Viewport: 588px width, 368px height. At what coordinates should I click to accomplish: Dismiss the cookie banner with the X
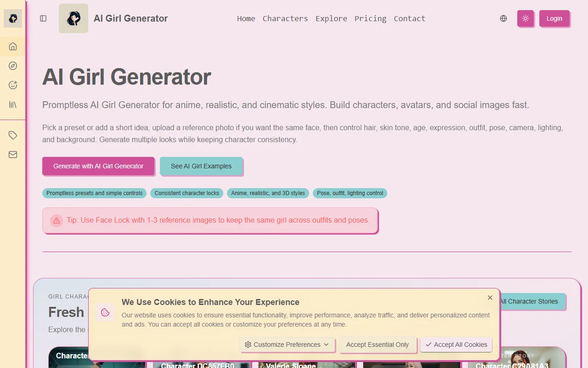490,298
